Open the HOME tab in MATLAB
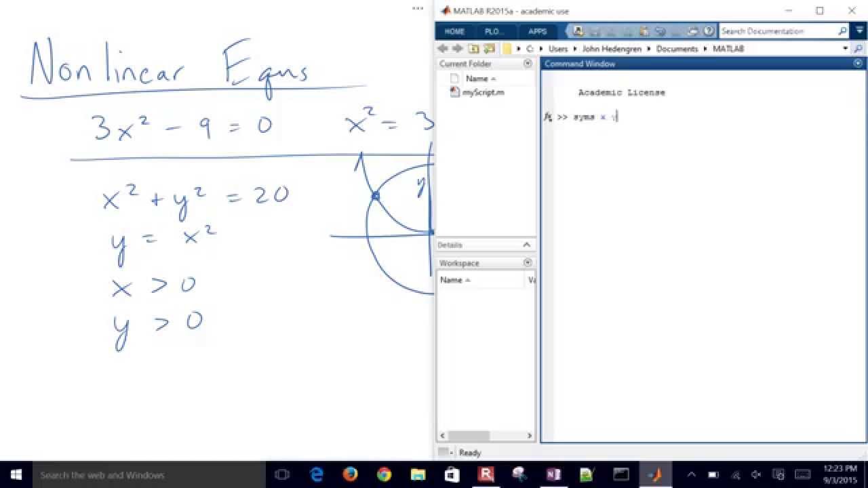The width and height of the screenshot is (868, 488). [x=454, y=31]
